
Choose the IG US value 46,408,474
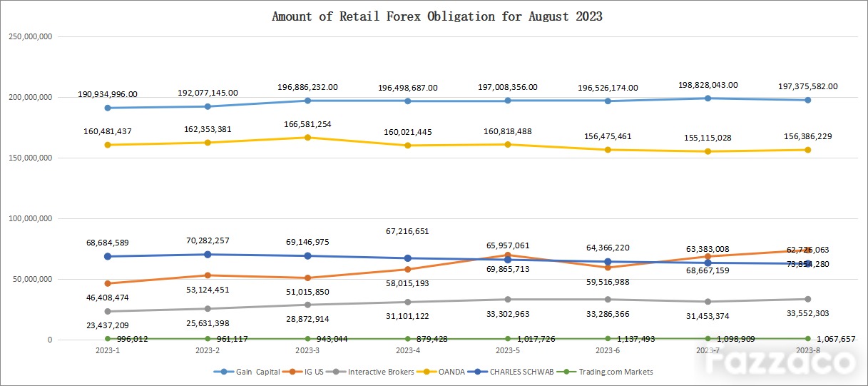click(108, 298)
